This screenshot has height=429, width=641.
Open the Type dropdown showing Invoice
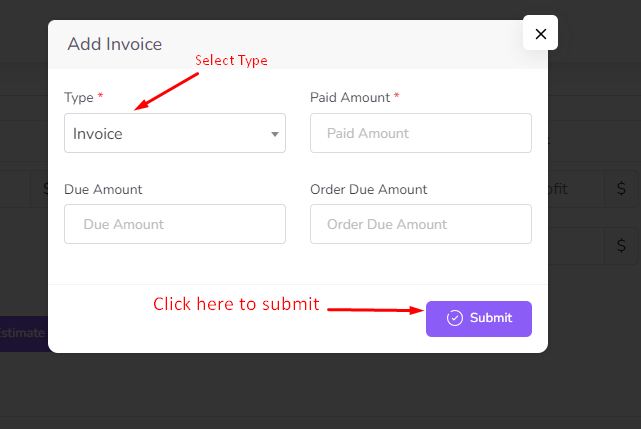click(x=174, y=133)
